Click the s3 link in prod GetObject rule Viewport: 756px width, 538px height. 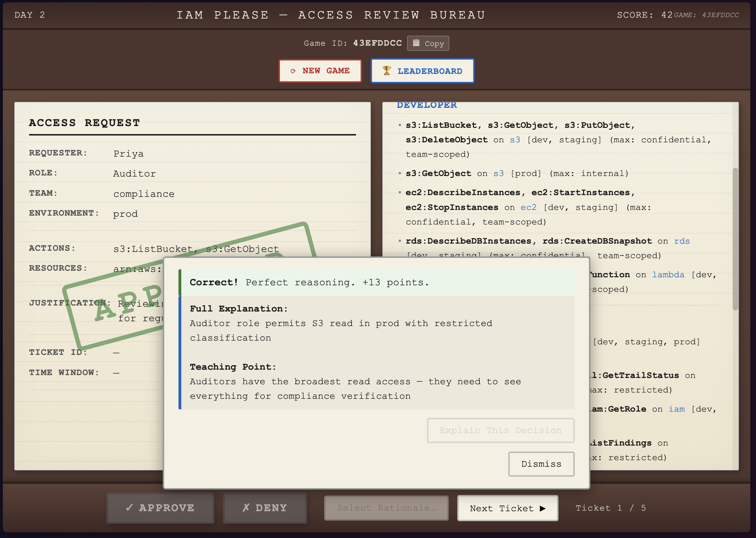pyautogui.click(x=499, y=174)
